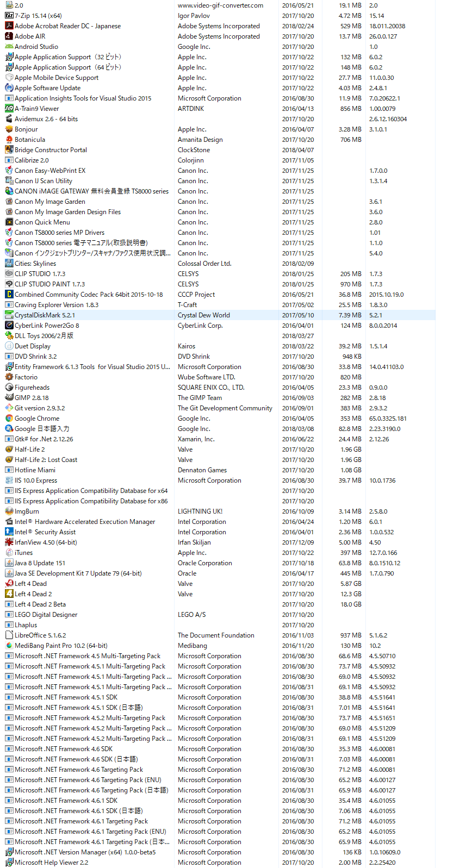Screen dimensions: 460x868
Task: Click the SQUARE ENIX CO., LTD. publisher cell
Action: (211, 388)
